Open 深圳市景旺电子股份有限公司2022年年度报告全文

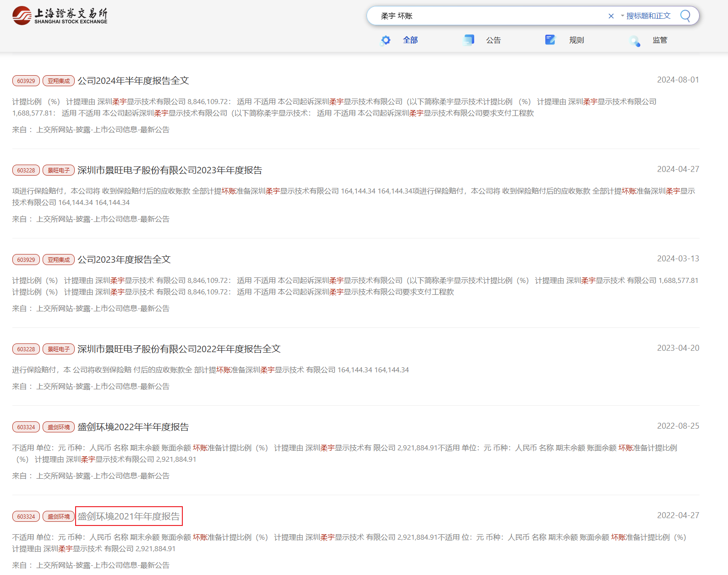[179, 349]
